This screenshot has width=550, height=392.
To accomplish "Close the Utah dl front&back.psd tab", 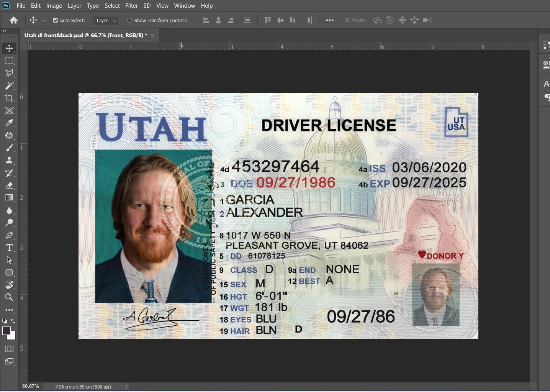I will [152, 35].
